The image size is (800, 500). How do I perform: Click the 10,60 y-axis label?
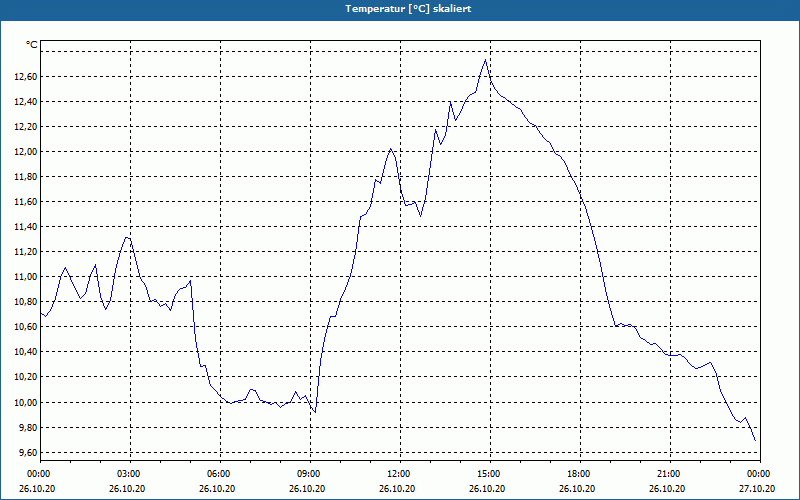26,327
